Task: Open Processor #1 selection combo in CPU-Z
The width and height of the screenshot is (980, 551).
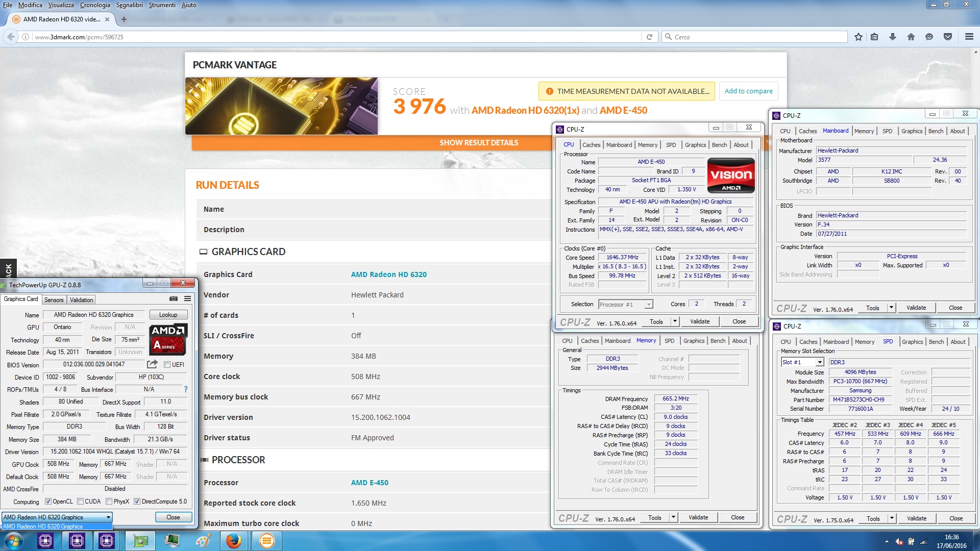Action: [x=625, y=305]
